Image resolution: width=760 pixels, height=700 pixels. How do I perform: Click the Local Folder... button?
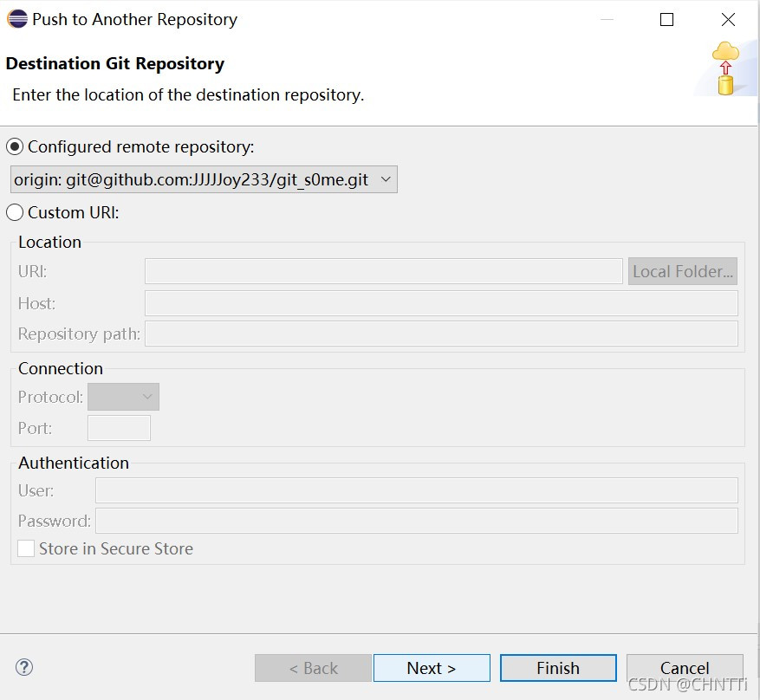coord(683,271)
